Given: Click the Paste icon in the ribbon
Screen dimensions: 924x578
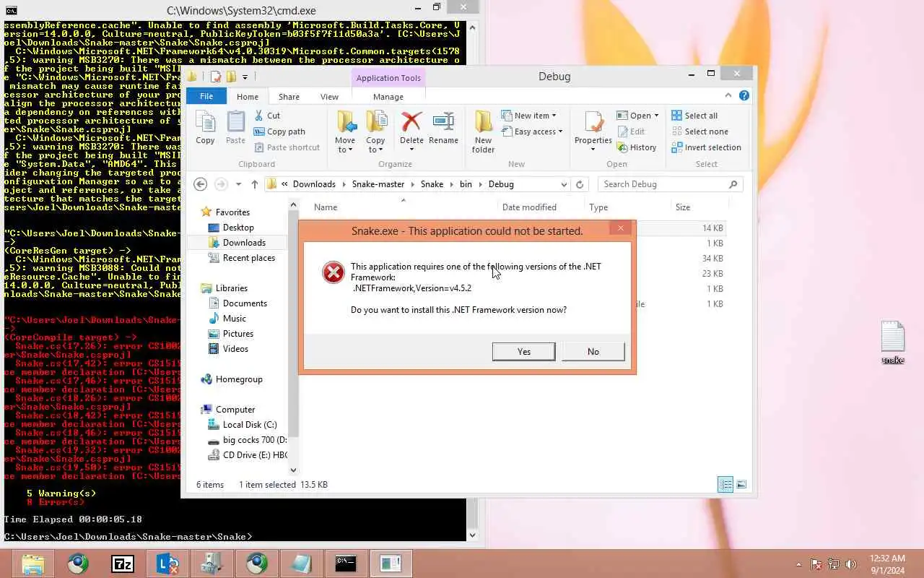Looking at the screenshot, I should pos(235,129).
